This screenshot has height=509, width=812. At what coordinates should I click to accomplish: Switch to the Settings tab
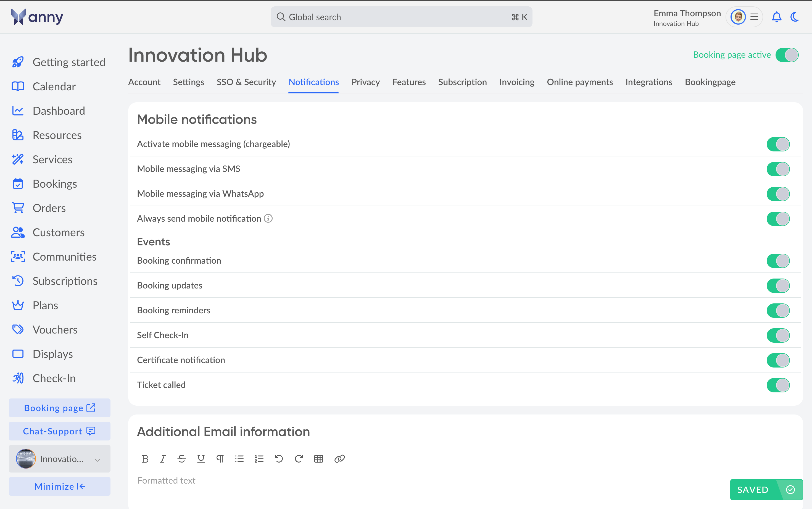(188, 82)
